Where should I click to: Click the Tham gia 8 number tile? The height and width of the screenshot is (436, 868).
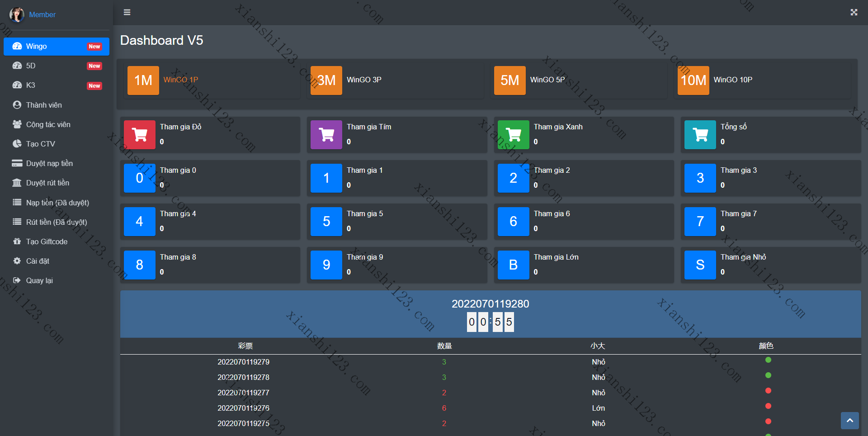[140, 265]
